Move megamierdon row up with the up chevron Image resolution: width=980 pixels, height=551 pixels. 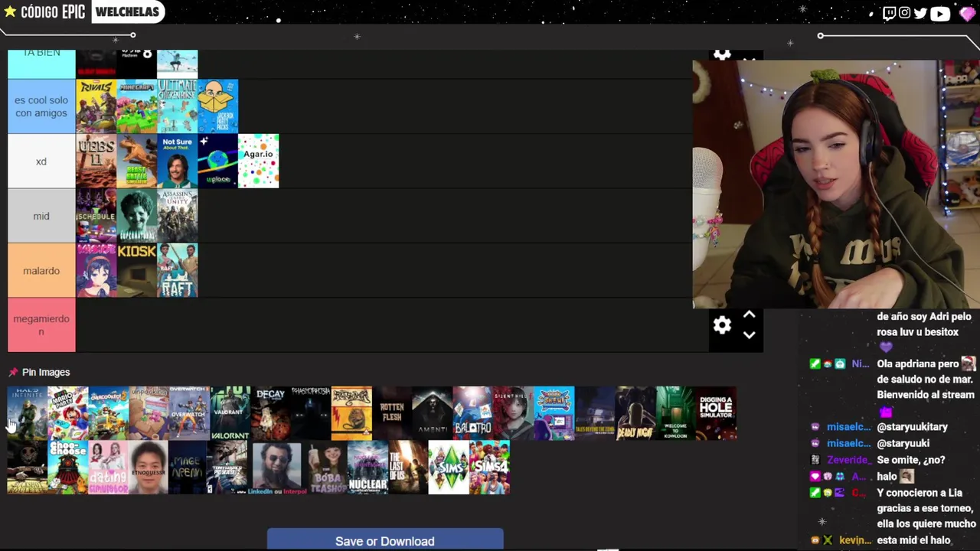tap(749, 315)
